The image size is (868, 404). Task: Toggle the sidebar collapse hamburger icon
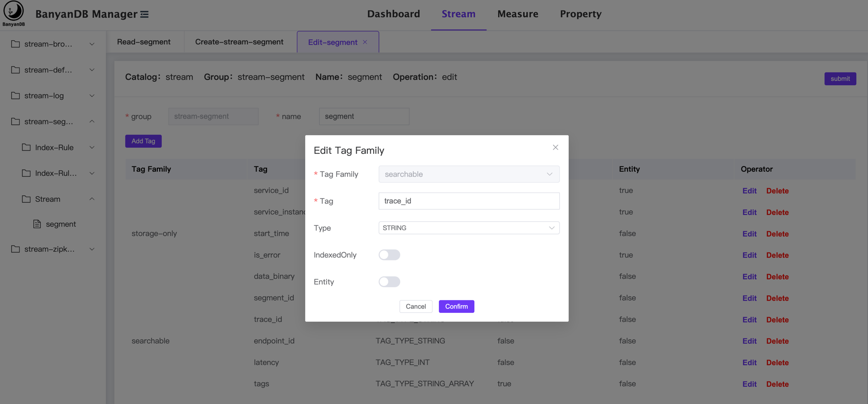[145, 14]
